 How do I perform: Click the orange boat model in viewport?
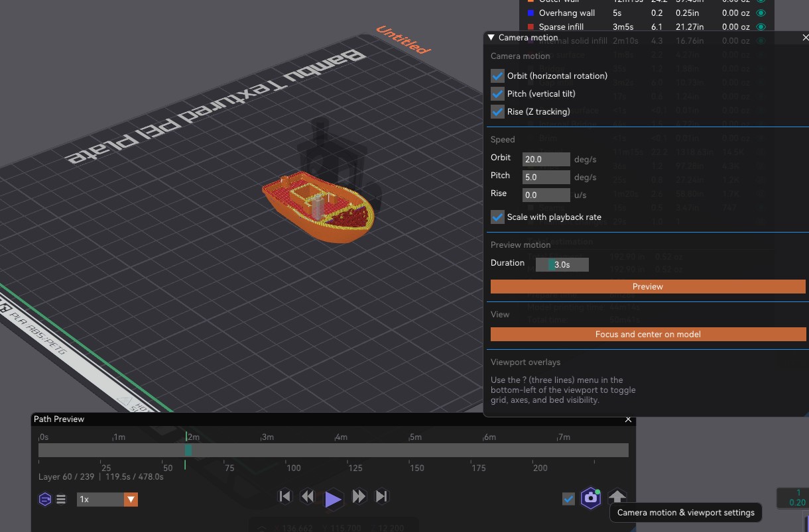320,207
